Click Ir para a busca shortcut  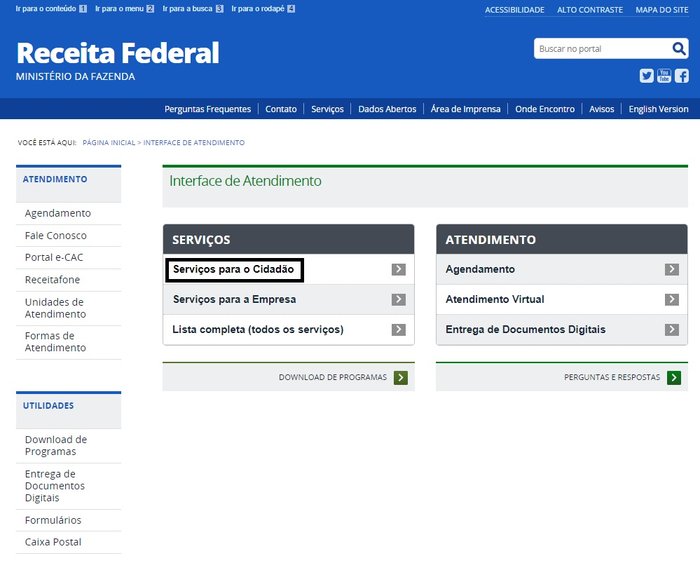click(193, 8)
